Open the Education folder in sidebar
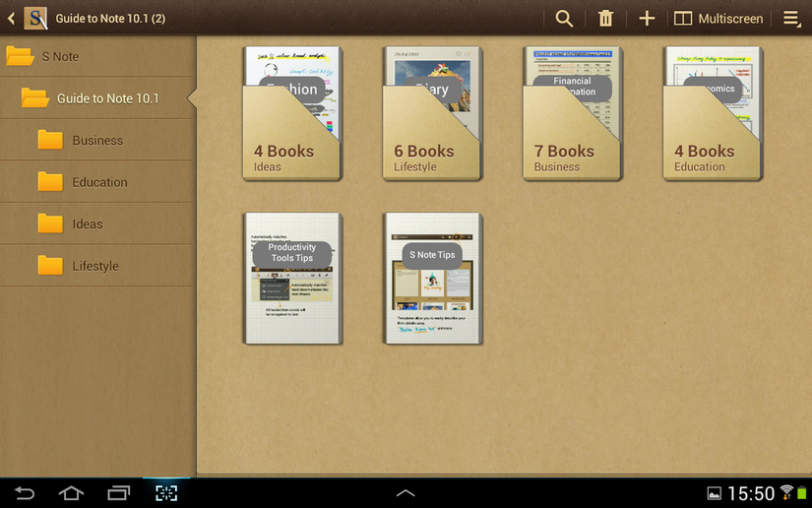The image size is (812, 508). [96, 182]
